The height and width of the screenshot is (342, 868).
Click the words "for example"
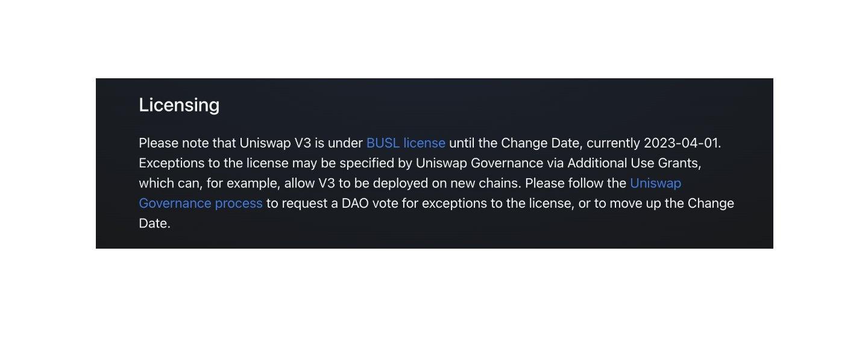pos(240,183)
